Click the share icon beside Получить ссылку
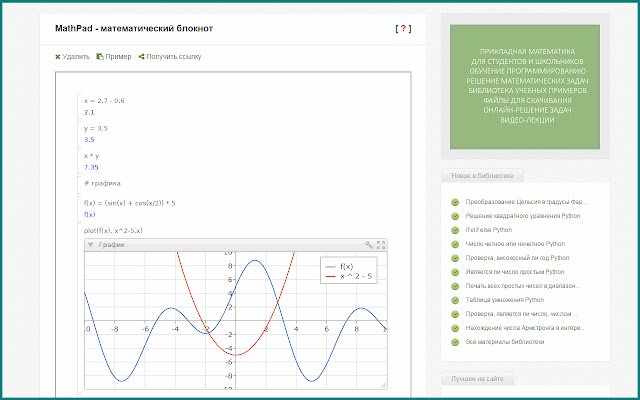 tap(141, 57)
